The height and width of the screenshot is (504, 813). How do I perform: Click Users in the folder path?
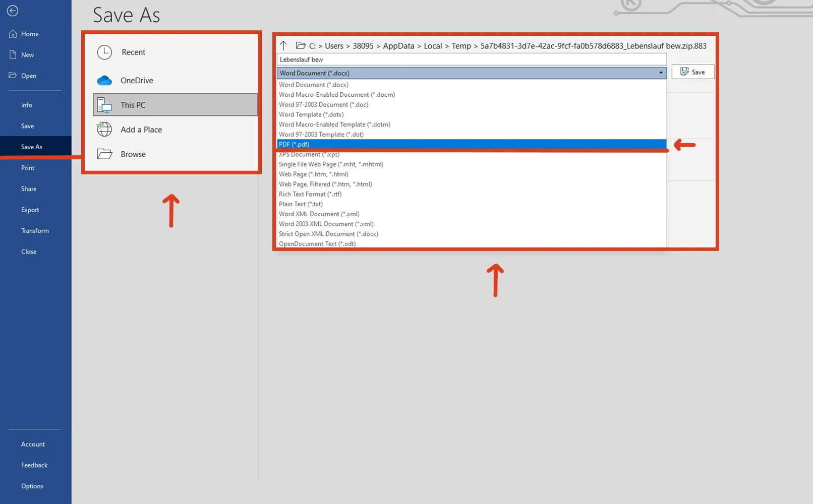[x=334, y=46]
